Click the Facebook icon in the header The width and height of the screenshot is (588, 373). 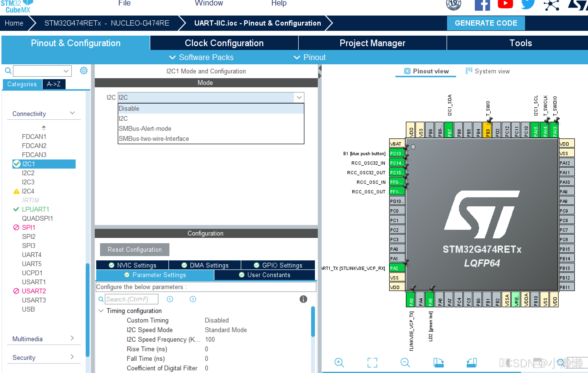click(x=482, y=5)
